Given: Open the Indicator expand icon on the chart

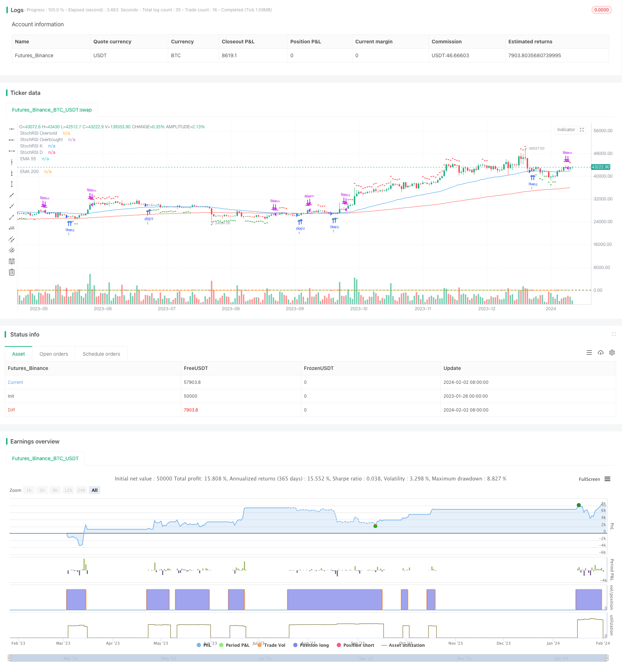Looking at the screenshot, I should tap(582, 130).
